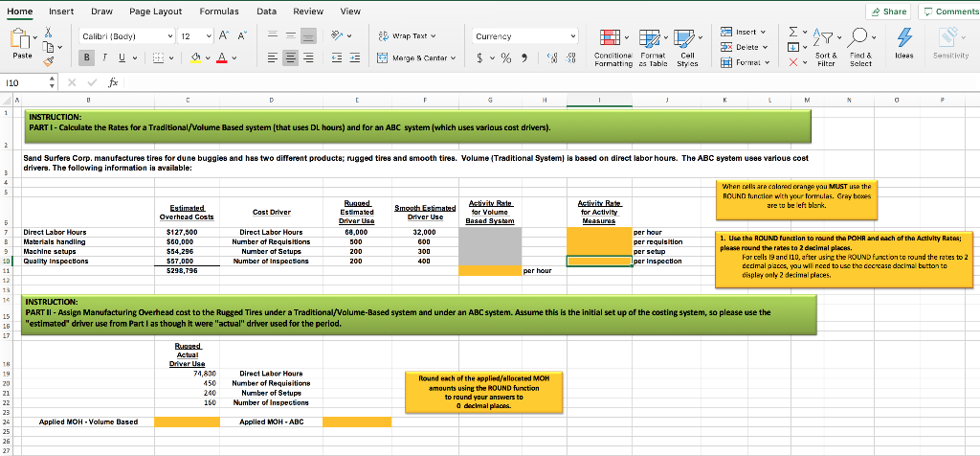Expand the Font Color dropdown arrow

pyautogui.click(x=234, y=58)
